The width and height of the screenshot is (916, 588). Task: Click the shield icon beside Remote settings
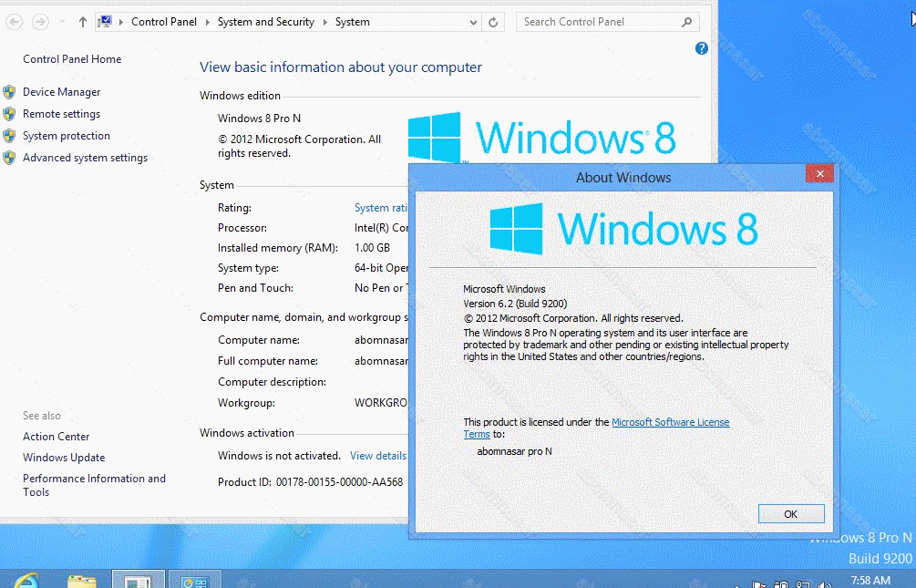pos(9,114)
